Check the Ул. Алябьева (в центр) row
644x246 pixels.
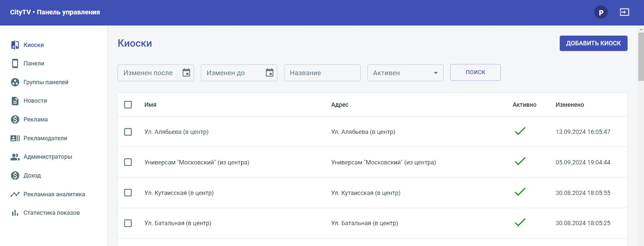pyautogui.click(x=128, y=132)
